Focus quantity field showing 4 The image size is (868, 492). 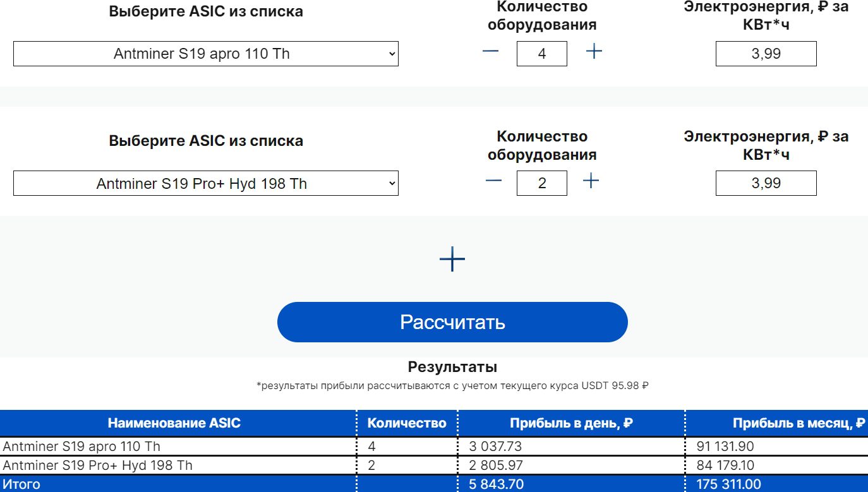pyautogui.click(x=542, y=54)
